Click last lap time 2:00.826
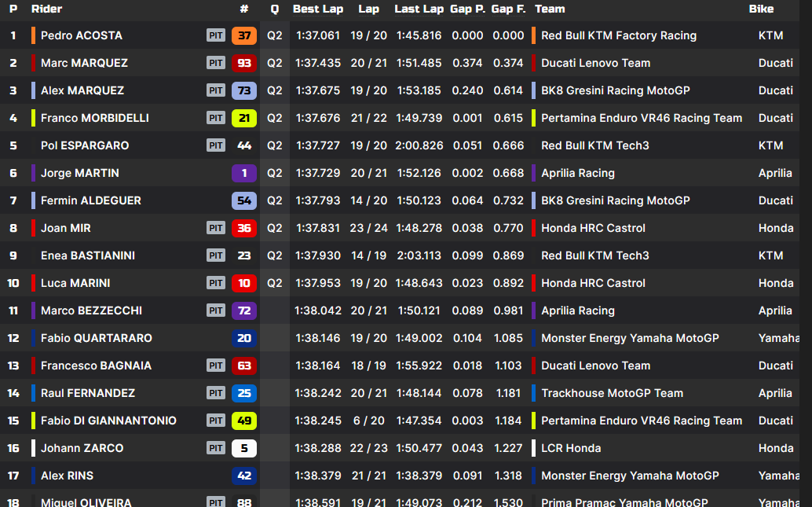The height and width of the screenshot is (507, 812). click(x=419, y=145)
